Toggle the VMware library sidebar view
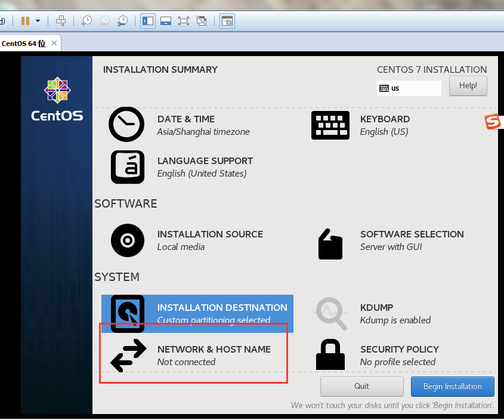The image size is (504, 420). (x=148, y=21)
